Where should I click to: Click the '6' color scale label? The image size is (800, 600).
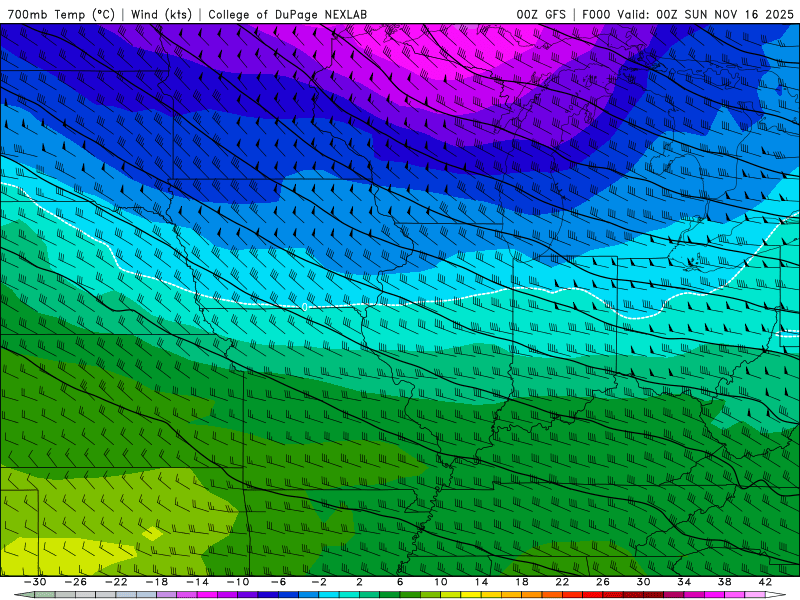point(400,582)
